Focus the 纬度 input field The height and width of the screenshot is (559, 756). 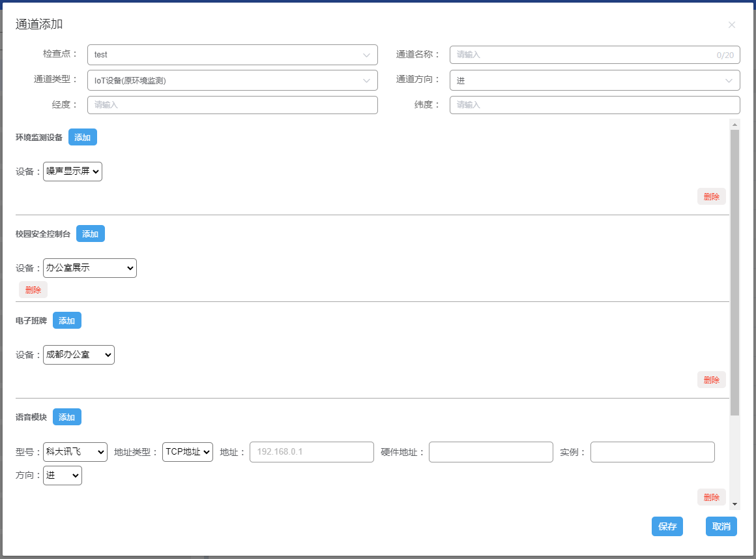(594, 105)
